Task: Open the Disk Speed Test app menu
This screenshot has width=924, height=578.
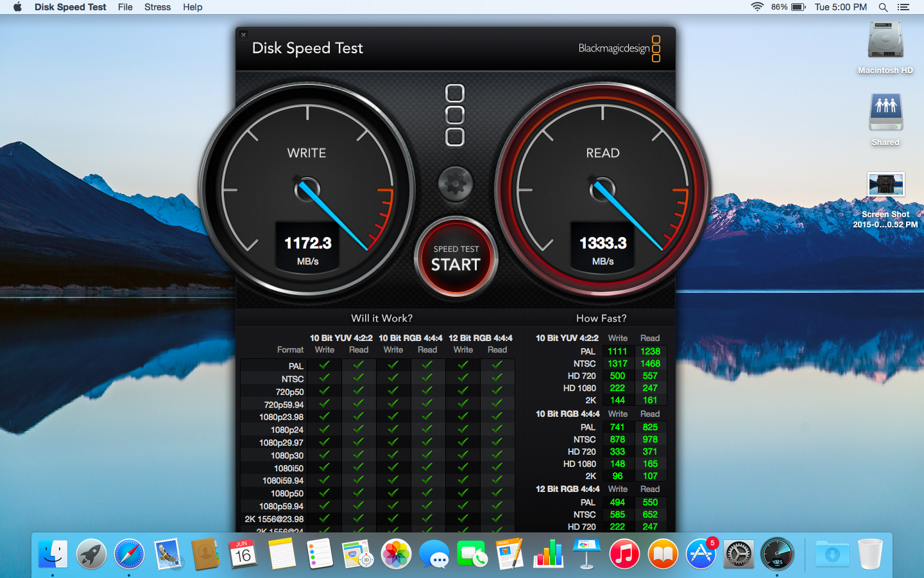Action: tap(71, 7)
